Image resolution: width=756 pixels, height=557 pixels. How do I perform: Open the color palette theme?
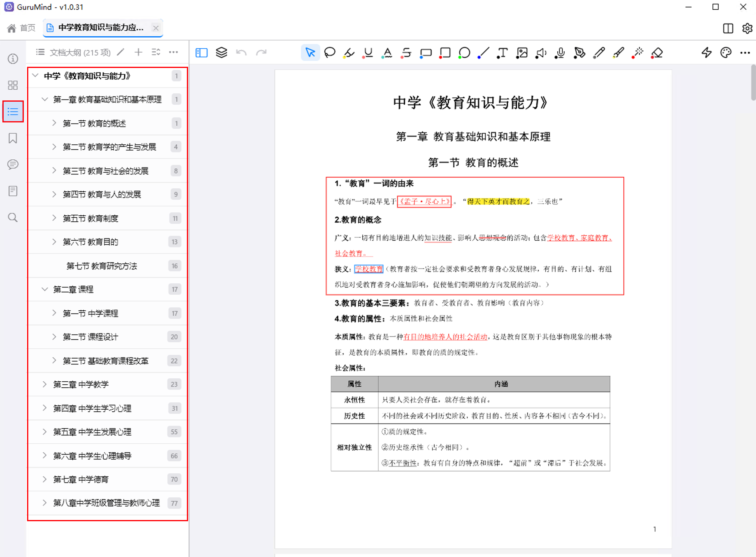(726, 53)
